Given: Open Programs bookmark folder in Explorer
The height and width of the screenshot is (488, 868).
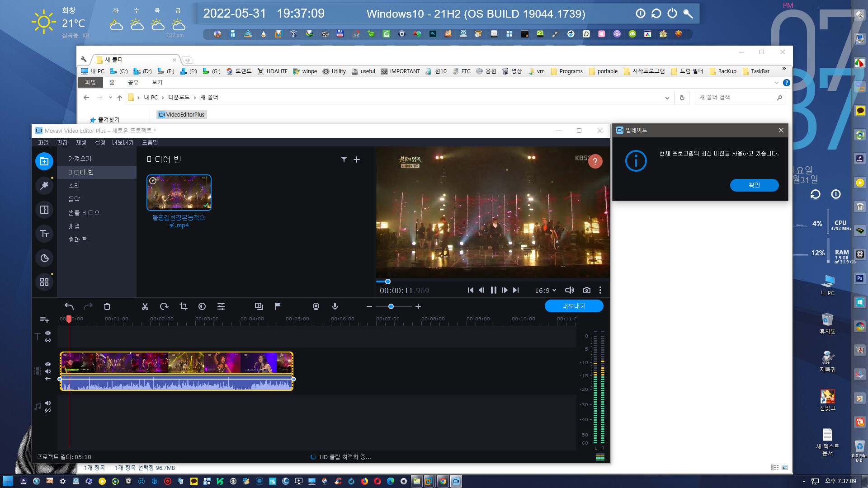Looking at the screenshot, I should [x=567, y=71].
